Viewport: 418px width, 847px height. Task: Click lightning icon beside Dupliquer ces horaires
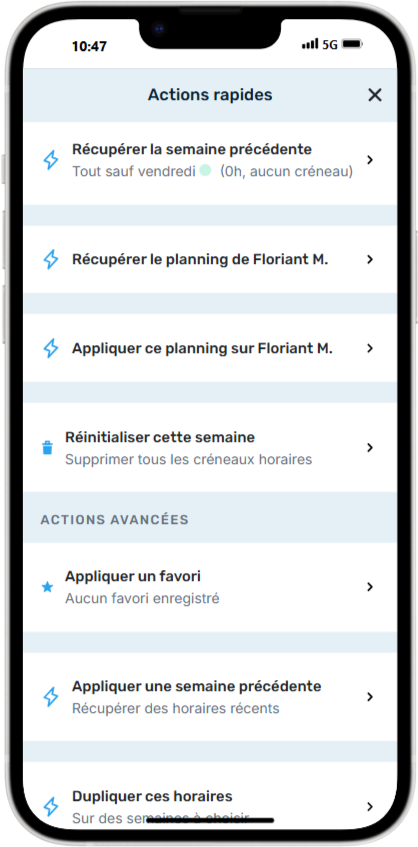tap(51, 807)
